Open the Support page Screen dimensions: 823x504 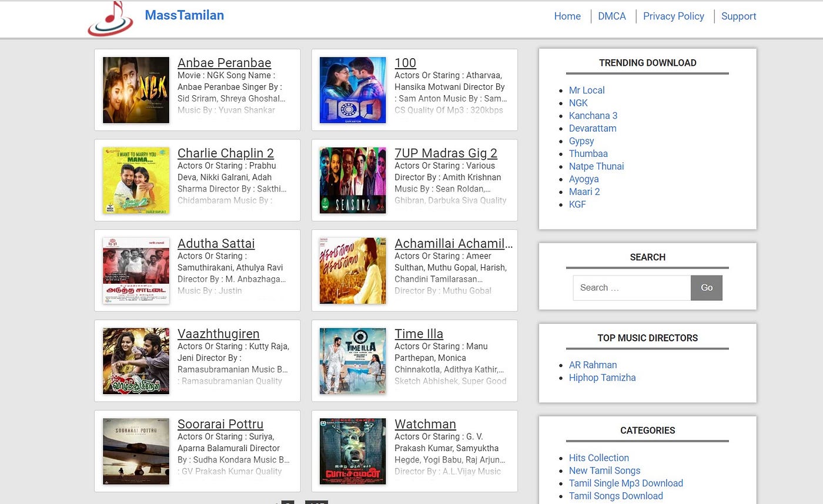coord(738,16)
